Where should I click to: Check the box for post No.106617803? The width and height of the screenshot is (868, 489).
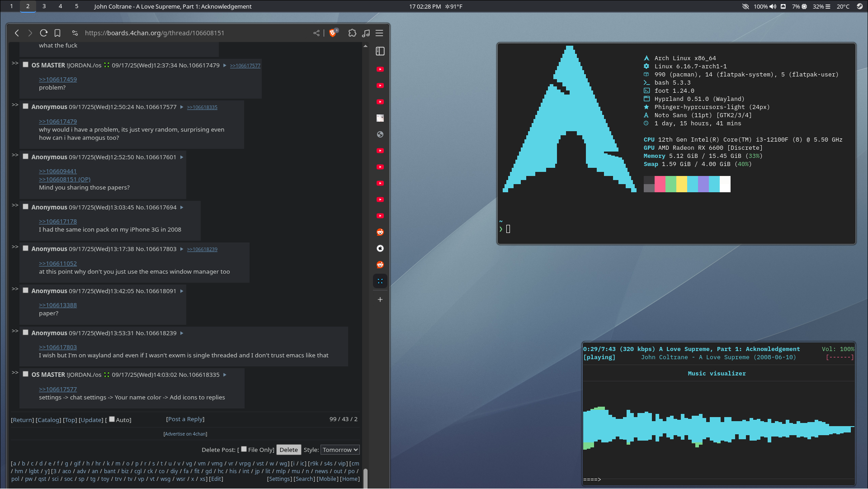click(x=26, y=248)
